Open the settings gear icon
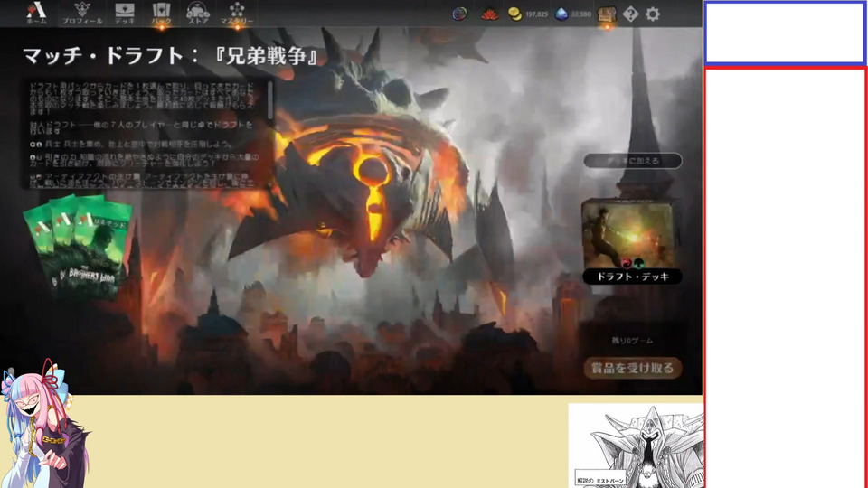 pos(653,14)
